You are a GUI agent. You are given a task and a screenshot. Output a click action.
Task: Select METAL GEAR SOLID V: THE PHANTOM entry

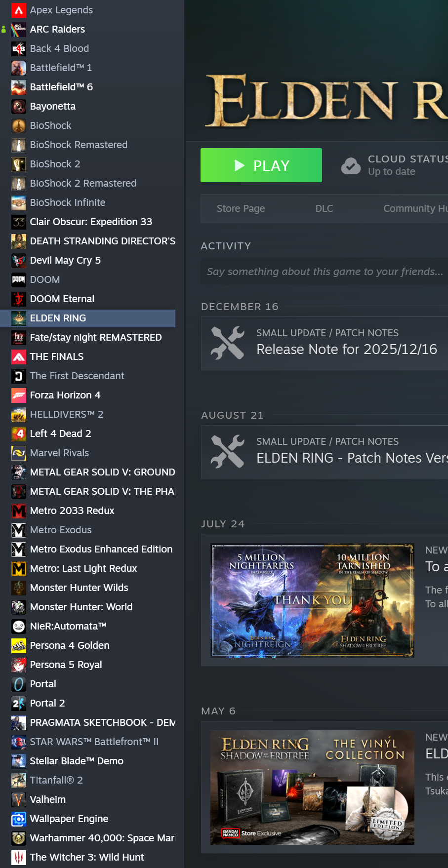[88, 491]
